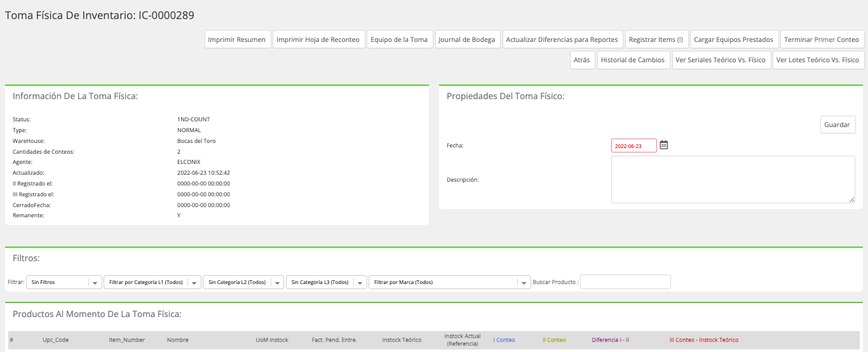Open the calendar date picker icon
Viewport: 868px width, 352px height.
(x=664, y=145)
